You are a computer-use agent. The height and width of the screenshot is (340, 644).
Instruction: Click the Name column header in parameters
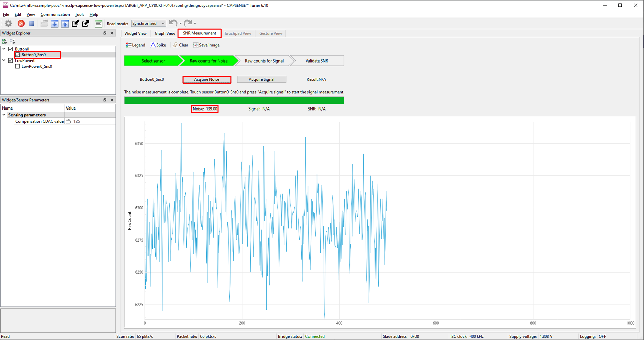33,108
